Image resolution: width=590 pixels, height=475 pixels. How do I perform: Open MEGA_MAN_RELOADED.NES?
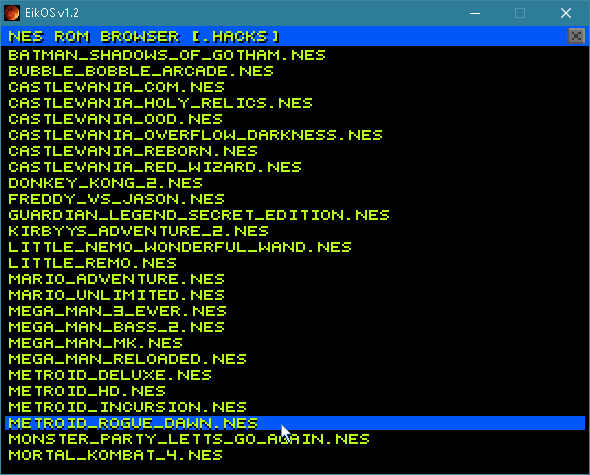click(127, 359)
